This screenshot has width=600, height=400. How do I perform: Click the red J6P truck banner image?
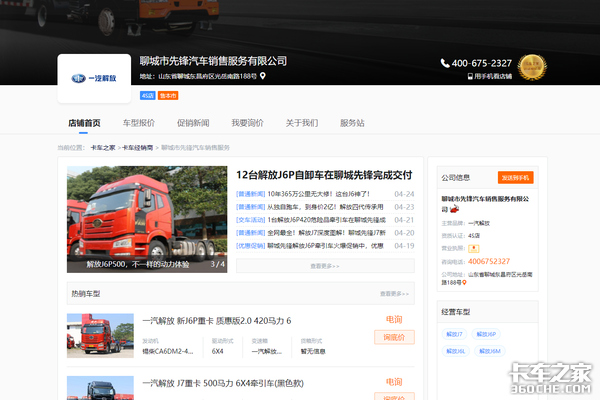145,218
